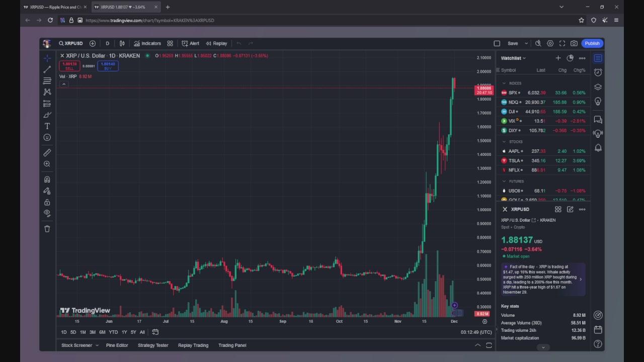Select the patterns drawing tool
Screen dimensions: 644x362
point(47,92)
